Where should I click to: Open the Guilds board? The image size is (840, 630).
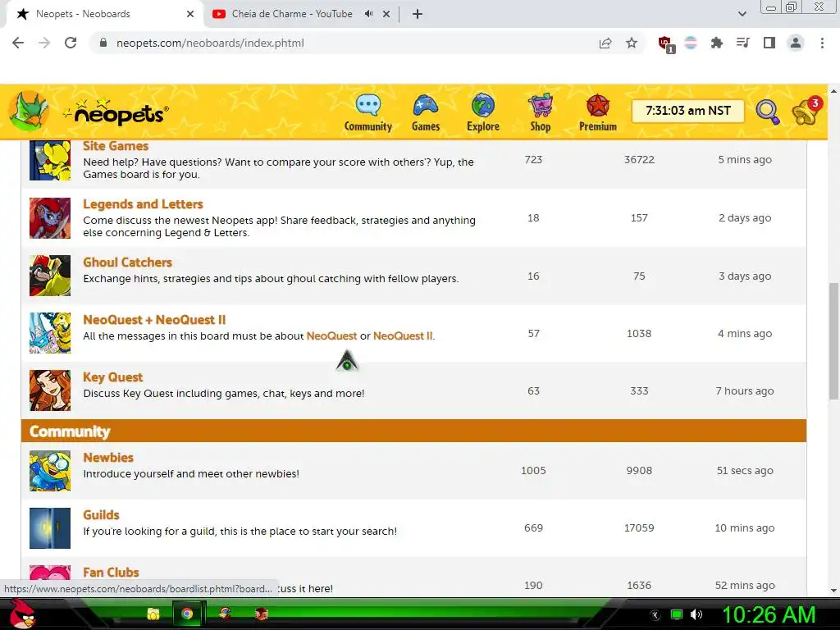101,515
